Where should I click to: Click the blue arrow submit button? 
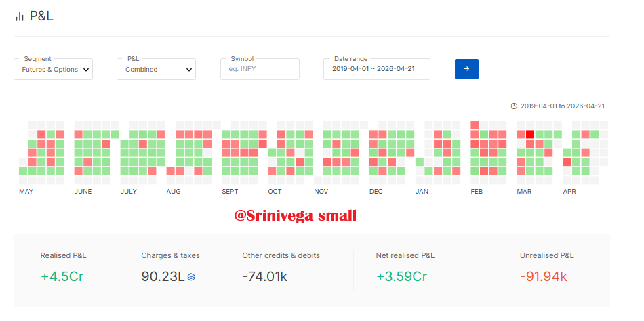tap(466, 69)
